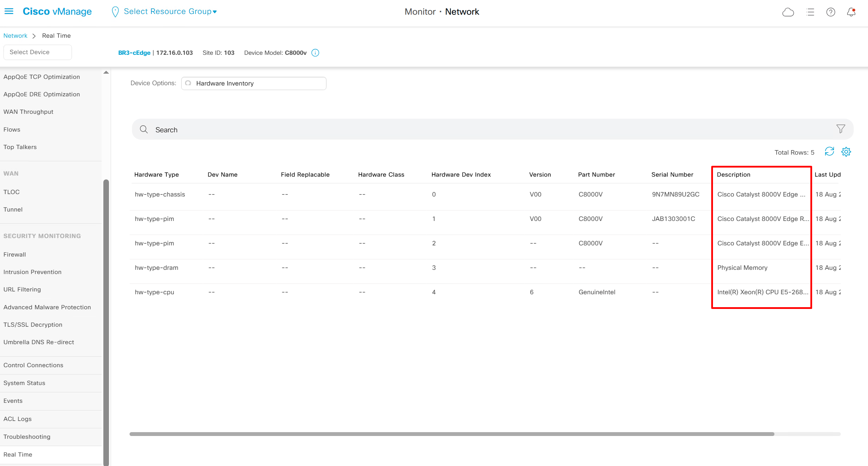Image resolution: width=868 pixels, height=466 pixels.
Task: Click the cloud onDemand icon
Action: pyautogui.click(x=788, y=12)
